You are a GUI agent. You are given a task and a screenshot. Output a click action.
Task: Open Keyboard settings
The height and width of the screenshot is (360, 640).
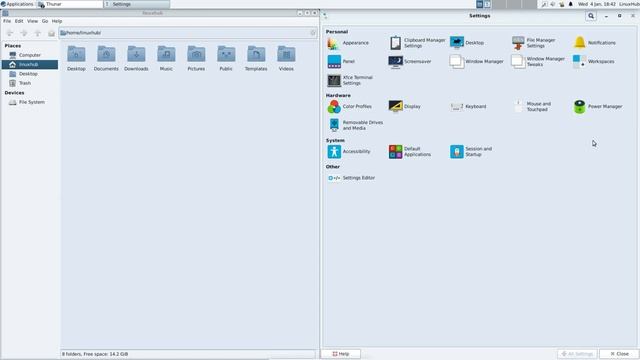coord(468,107)
